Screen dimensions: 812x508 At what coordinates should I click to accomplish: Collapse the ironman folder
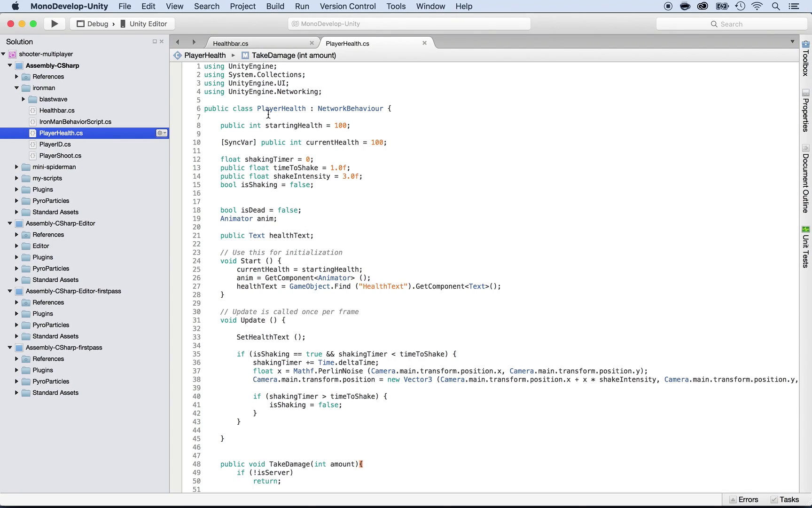[x=16, y=88]
